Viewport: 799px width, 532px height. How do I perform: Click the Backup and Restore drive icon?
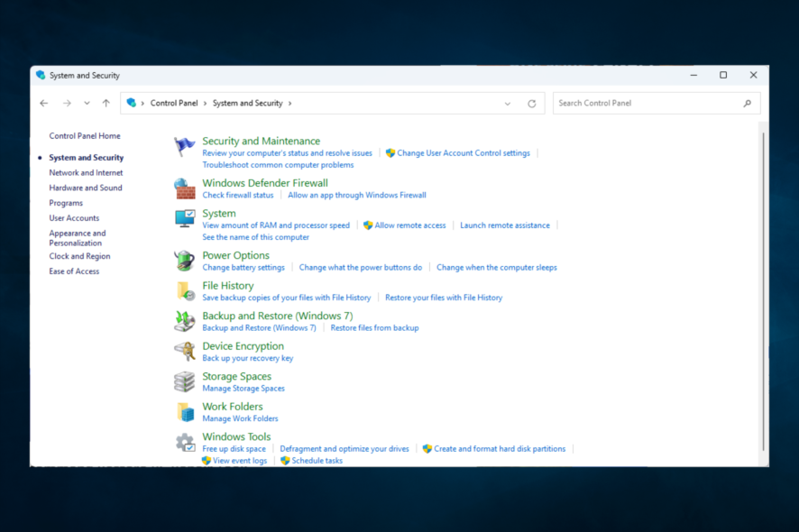click(x=185, y=321)
